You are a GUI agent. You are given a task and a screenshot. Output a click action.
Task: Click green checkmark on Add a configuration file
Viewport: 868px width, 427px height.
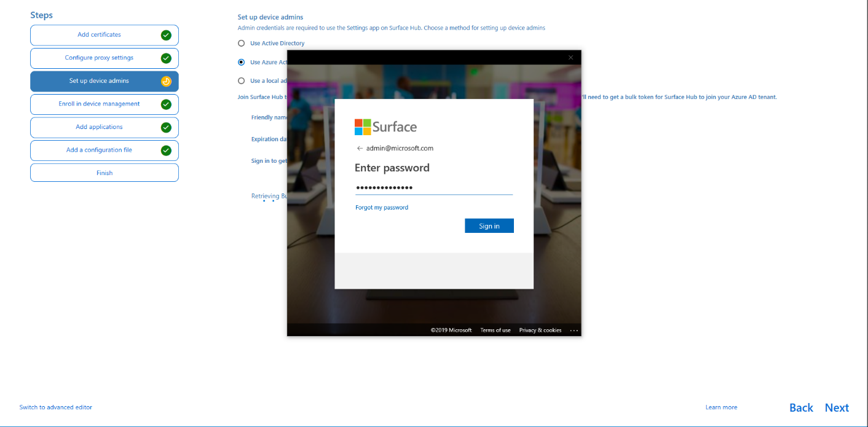[x=166, y=151]
